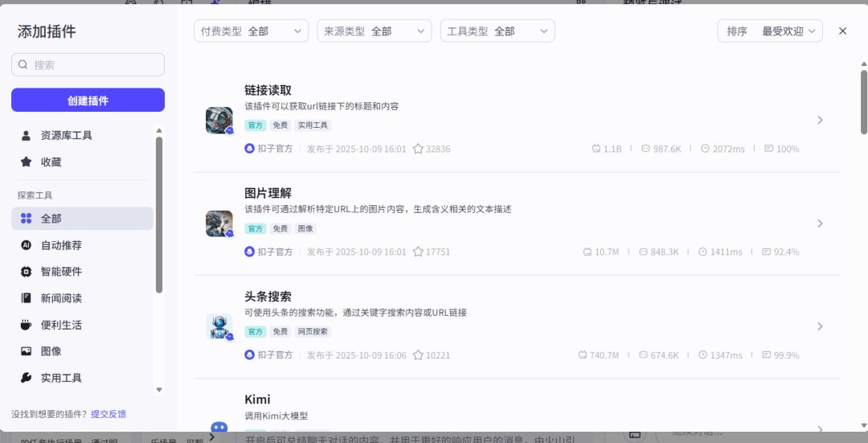Image resolution: width=868 pixels, height=443 pixels.
Task: Click the 2072ms response time icon
Action: click(x=706, y=149)
